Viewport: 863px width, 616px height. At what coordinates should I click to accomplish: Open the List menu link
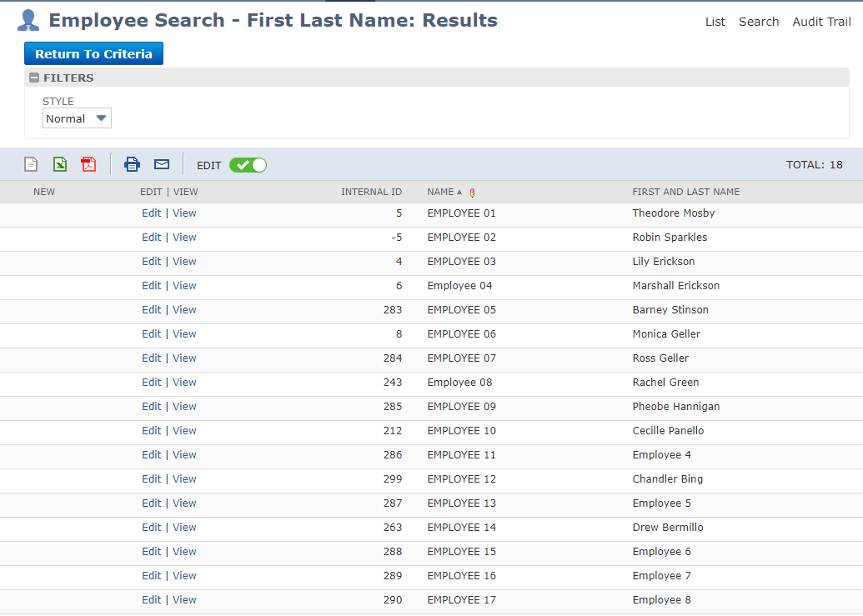coord(715,22)
